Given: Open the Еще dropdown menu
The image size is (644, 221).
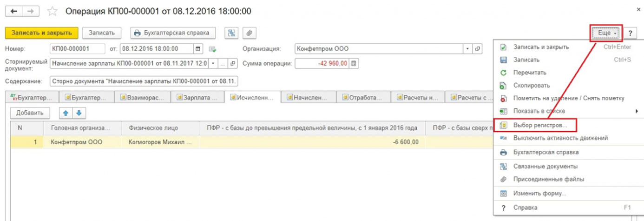Looking at the screenshot, I should 607,33.
